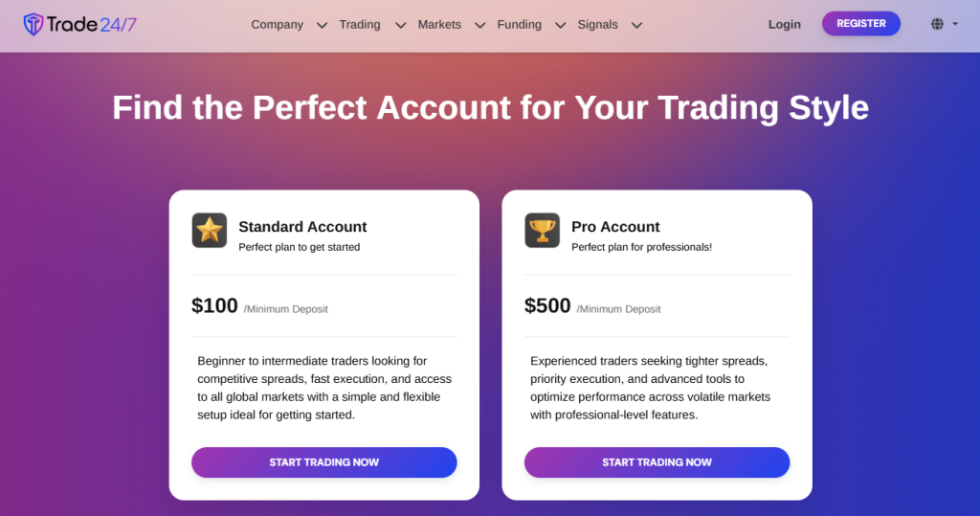The width and height of the screenshot is (980, 516).
Task: Expand the Trading menu chevron
Action: coord(400,25)
